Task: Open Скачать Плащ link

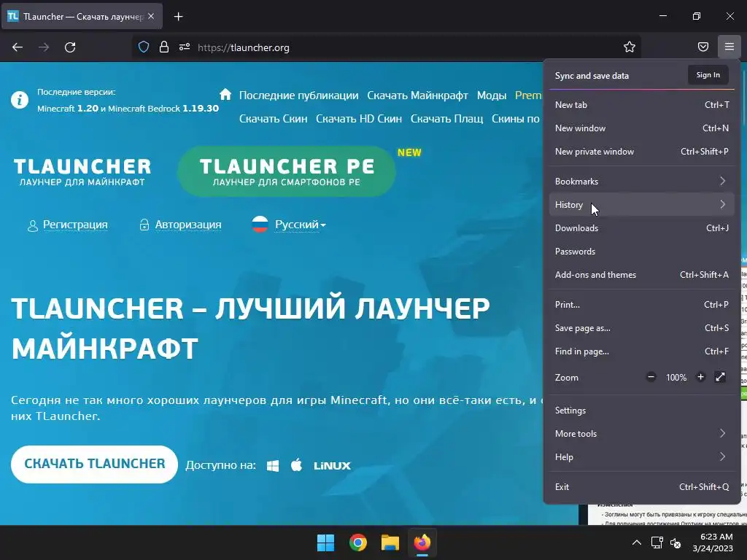Action: (447, 119)
